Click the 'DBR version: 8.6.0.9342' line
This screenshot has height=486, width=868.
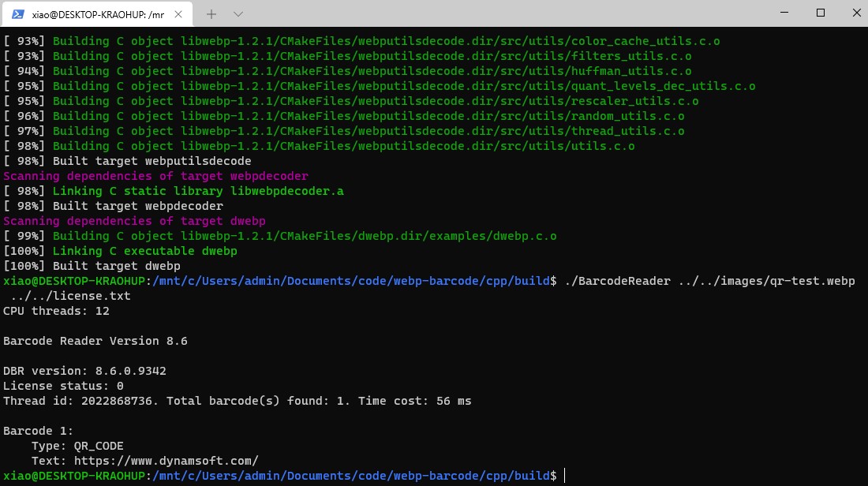click(x=84, y=371)
